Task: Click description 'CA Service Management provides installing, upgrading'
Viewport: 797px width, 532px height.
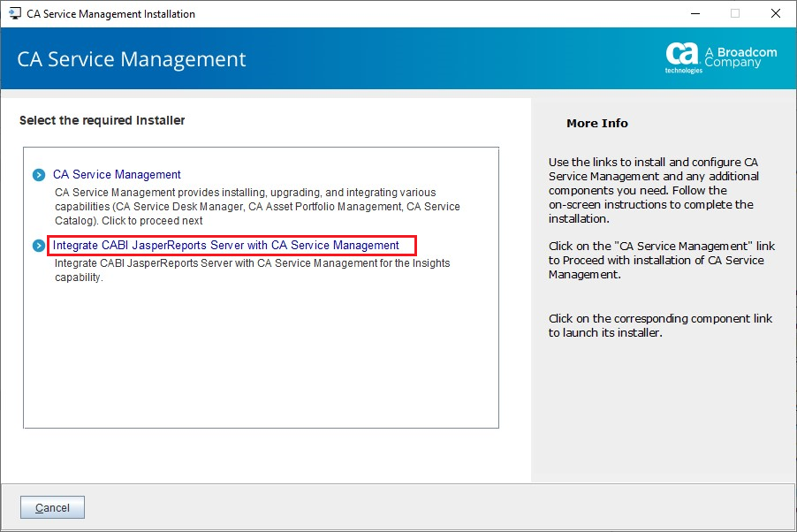Action: click(x=257, y=207)
